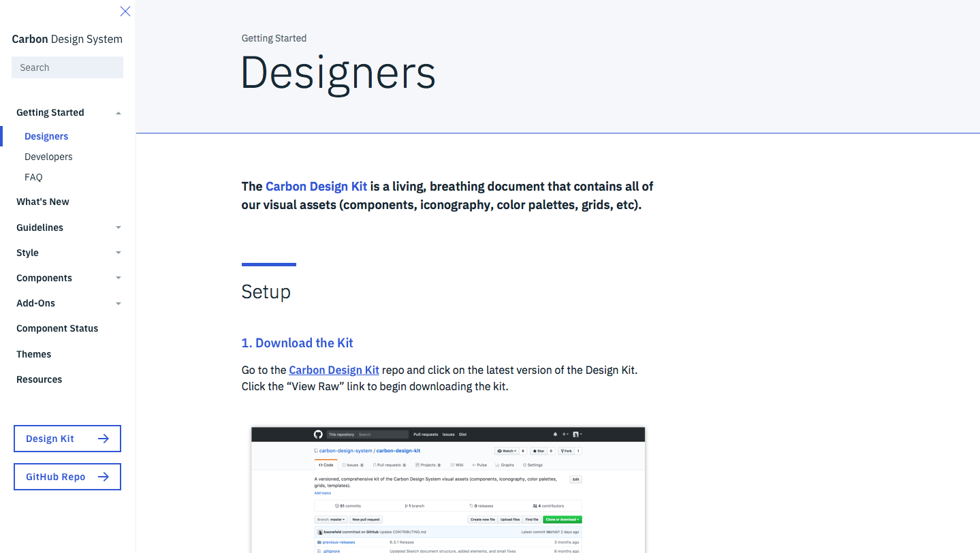Click the 'Getting Started' label above the title
This screenshot has width=980, height=553.
[274, 38]
